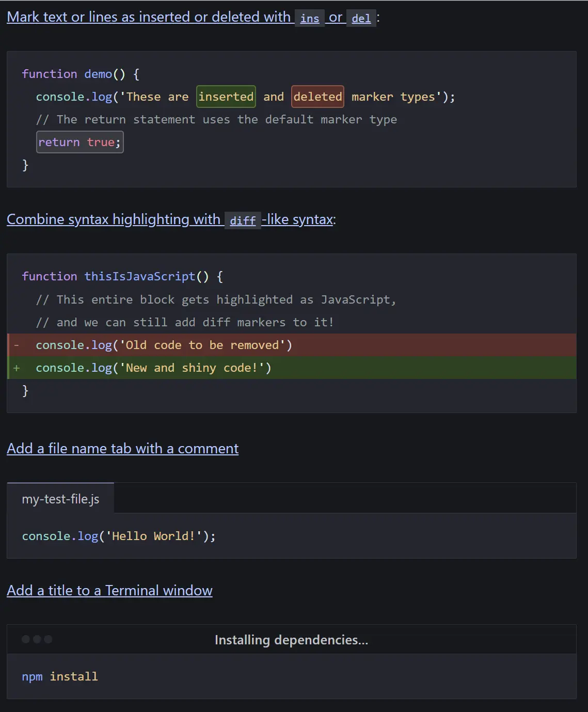Click the 'npm install' command in the terminal

[60, 676]
